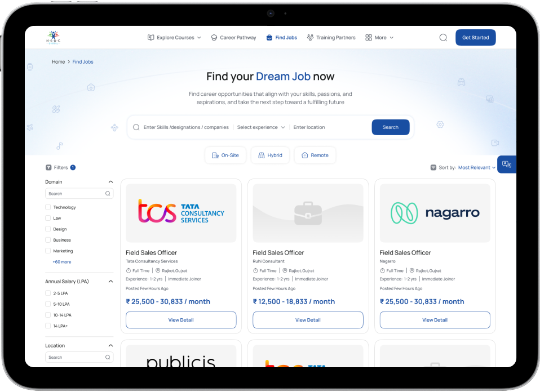Check the Marketing domain filter
The height and width of the screenshot is (392, 540).
tap(48, 251)
